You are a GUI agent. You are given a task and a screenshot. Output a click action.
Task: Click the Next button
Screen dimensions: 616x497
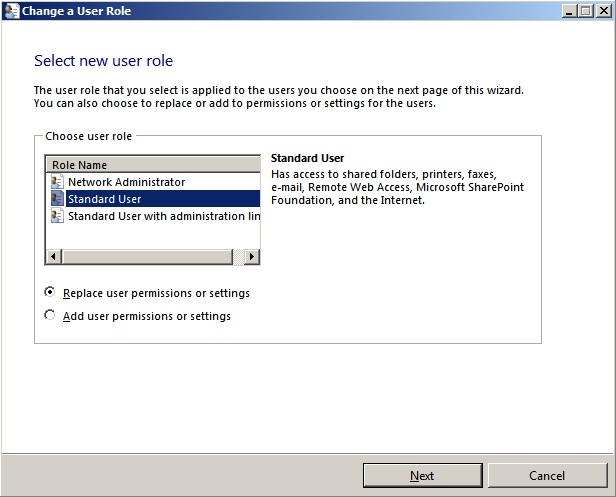coord(422,475)
